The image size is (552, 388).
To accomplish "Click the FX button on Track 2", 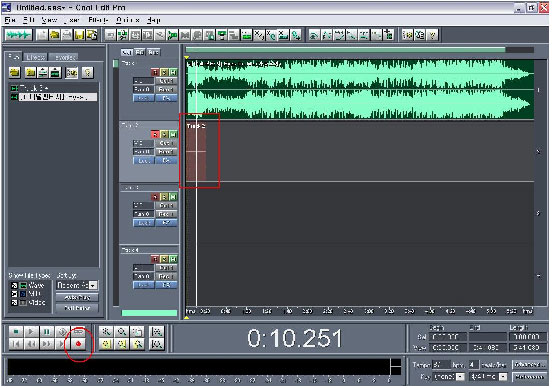I will [x=166, y=161].
